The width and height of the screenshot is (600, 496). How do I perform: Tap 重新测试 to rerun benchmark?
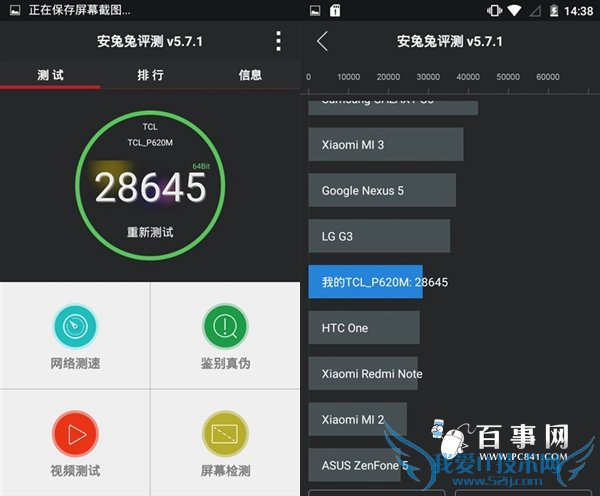pos(150,232)
